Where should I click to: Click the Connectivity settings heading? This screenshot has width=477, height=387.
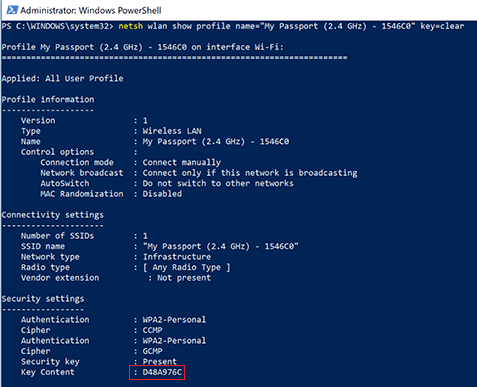[x=53, y=215]
